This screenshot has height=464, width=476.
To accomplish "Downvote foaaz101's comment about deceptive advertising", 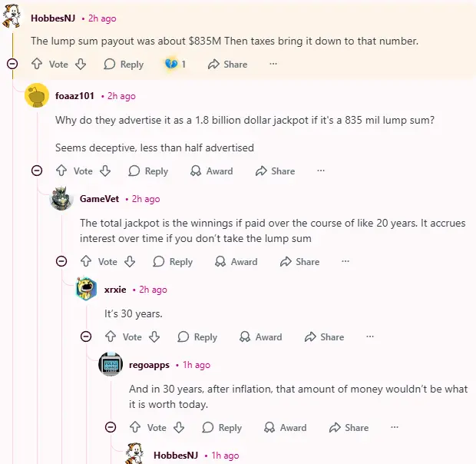I will point(106,171).
